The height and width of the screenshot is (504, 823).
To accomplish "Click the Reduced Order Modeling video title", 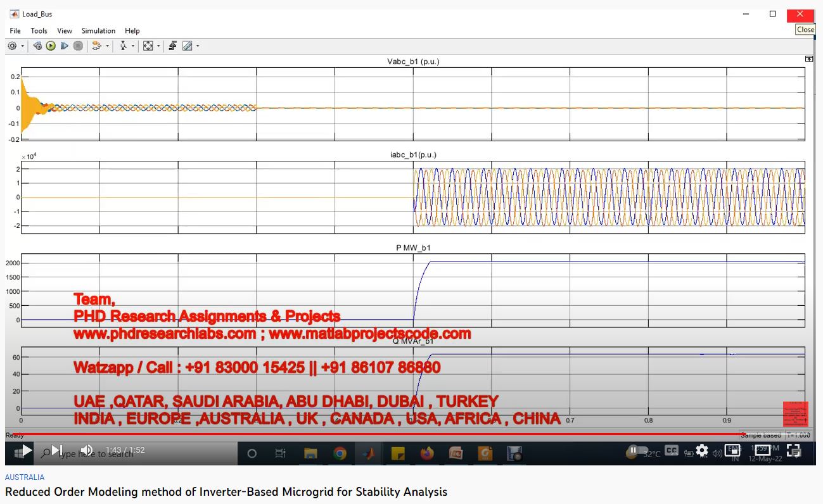I will [226, 492].
